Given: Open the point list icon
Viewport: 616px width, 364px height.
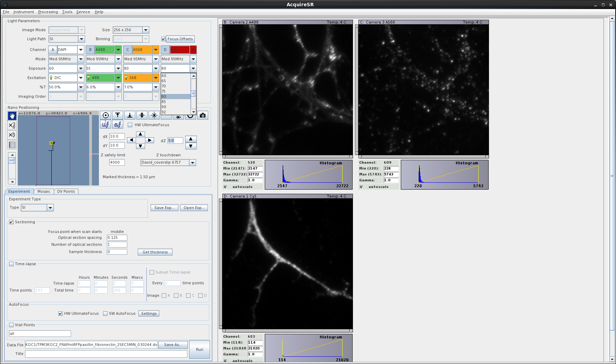Looking at the screenshot, I should (x=12, y=145).
